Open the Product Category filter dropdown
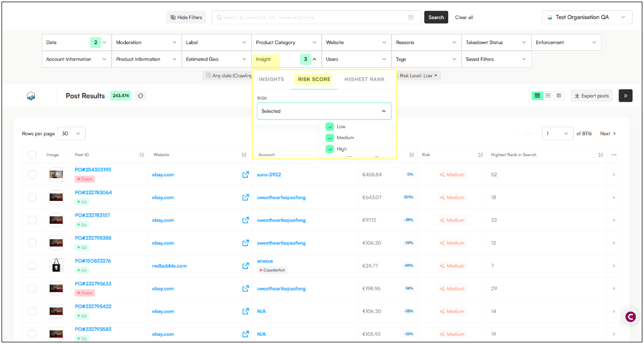The width and height of the screenshot is (644, 344). click(286, 43)
